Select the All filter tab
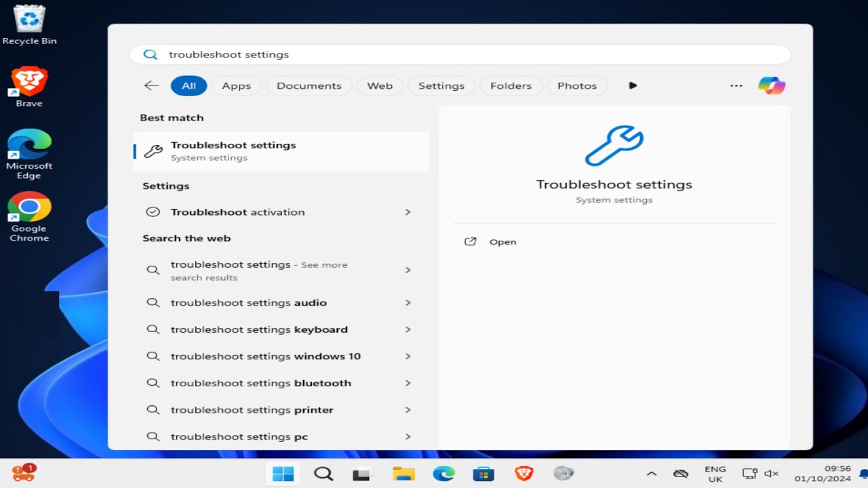 pos(189,85)
